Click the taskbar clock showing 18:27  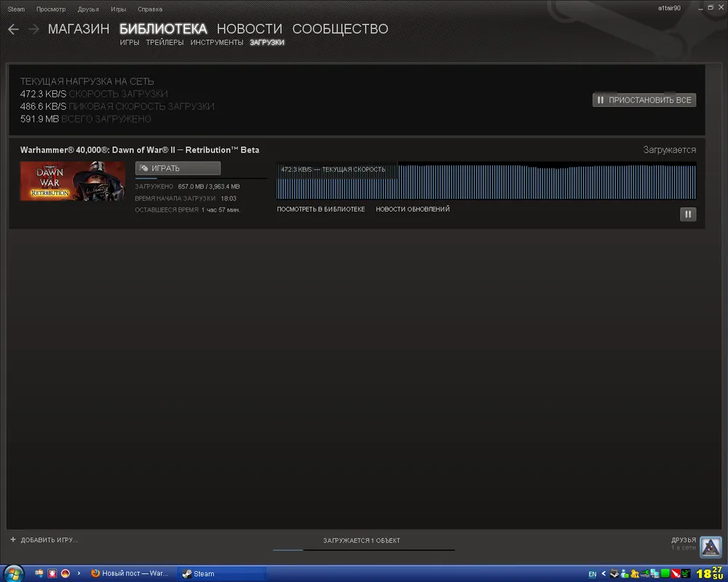click(x=710, y=574)
